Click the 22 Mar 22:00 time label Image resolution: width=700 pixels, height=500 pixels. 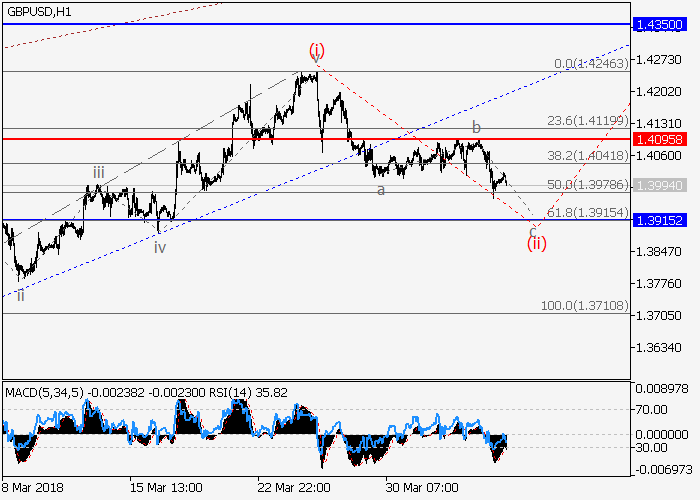tap(294, 488)
